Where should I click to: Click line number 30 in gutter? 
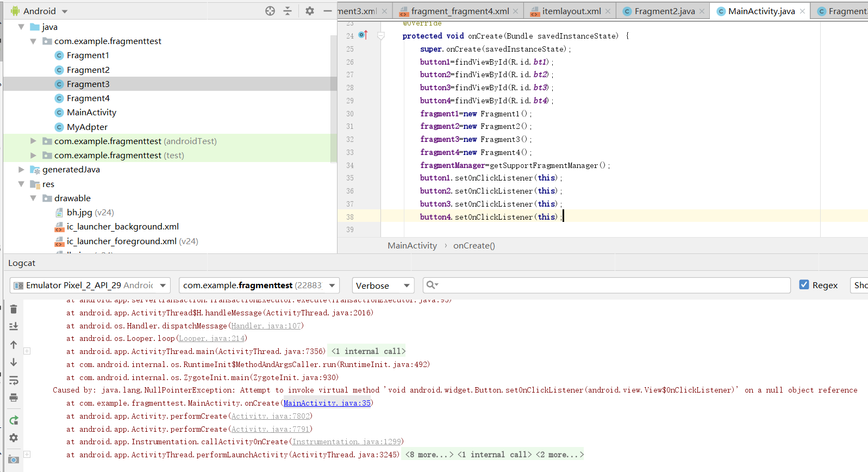click(x=349, y=114)
